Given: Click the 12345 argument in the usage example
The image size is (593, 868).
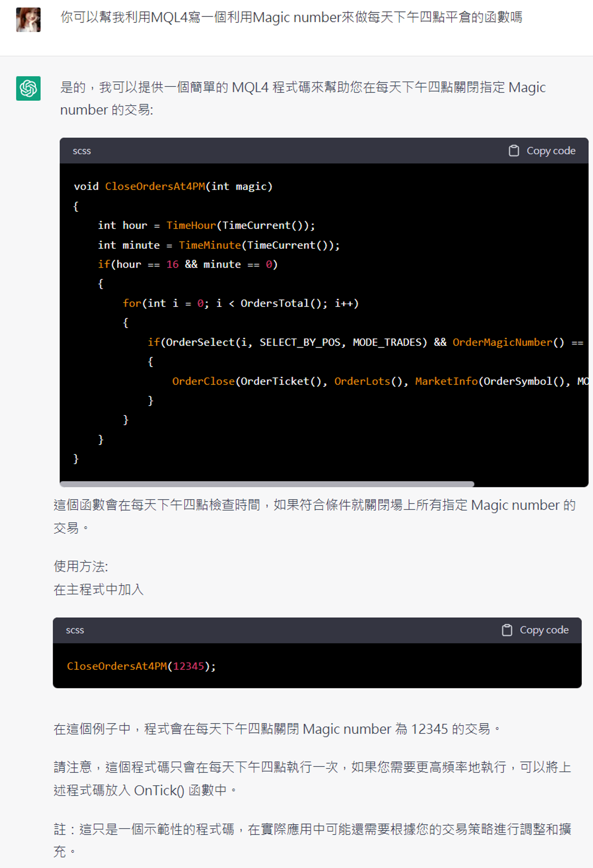Looking at the screenshot, I should (x=188, y=666).
